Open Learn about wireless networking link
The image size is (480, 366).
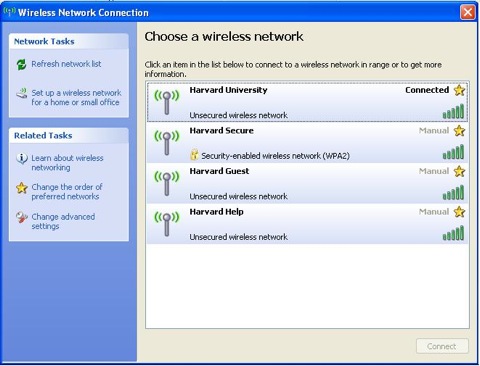(67, 163)
